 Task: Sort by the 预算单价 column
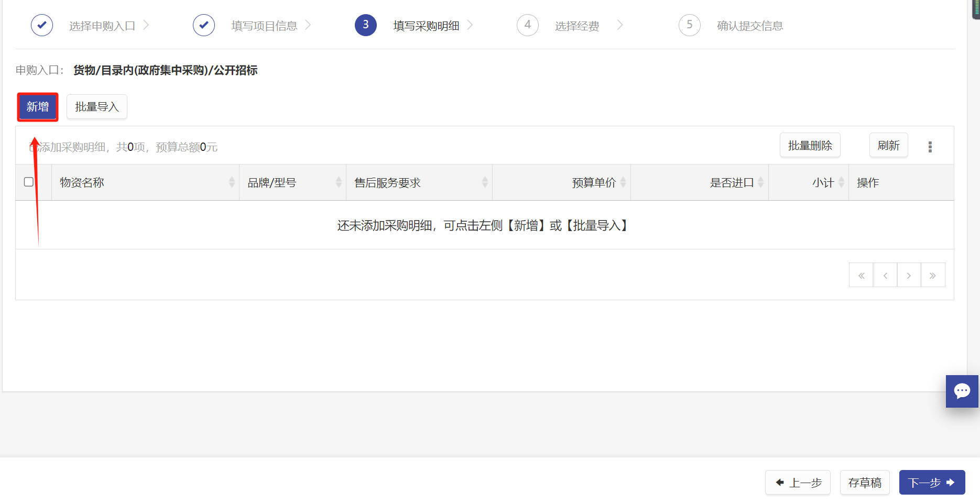623,182
